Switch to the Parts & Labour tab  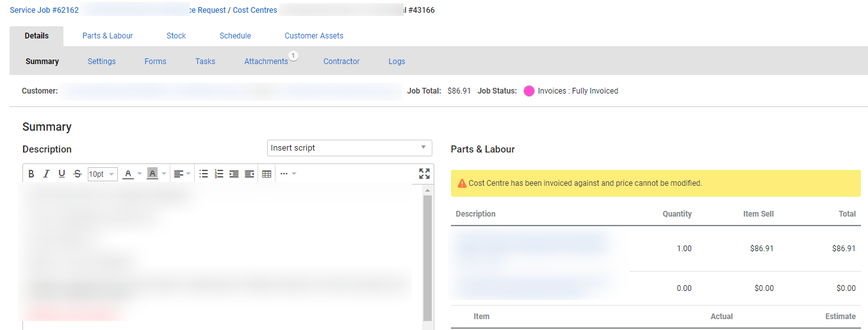[108, 36]
